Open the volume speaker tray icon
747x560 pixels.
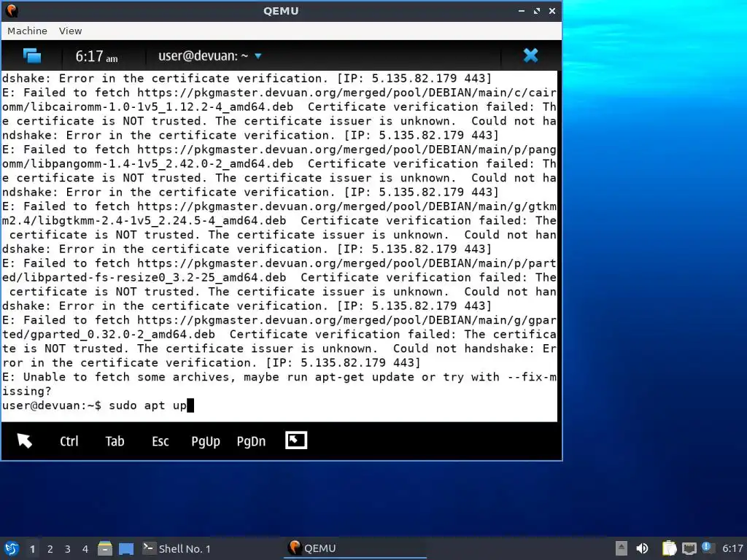(x=642, y=548)
